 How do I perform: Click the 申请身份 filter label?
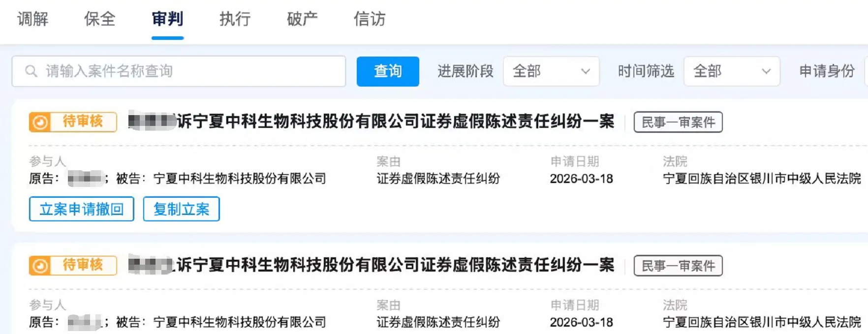pos(827,71)
